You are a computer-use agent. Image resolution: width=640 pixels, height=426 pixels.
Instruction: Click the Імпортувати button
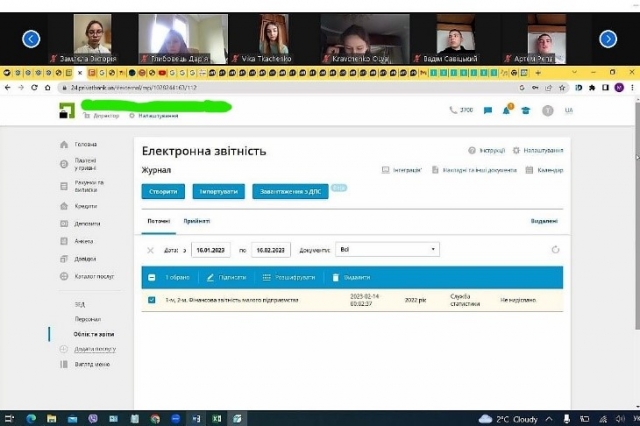pos(219,191)
